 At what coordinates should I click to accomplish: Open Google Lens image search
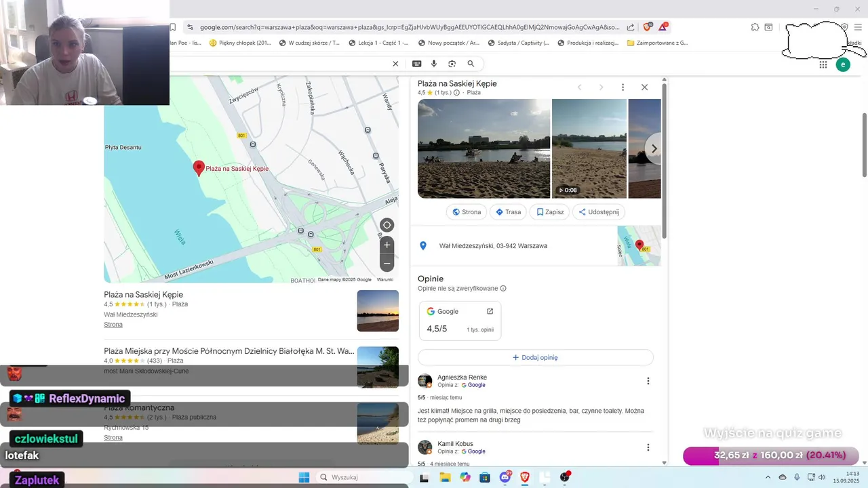452,64
